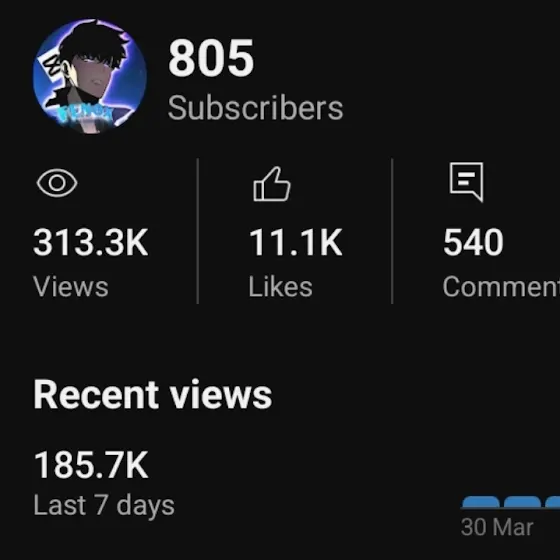Tap the 313.3K views figure

pos(90,242)
